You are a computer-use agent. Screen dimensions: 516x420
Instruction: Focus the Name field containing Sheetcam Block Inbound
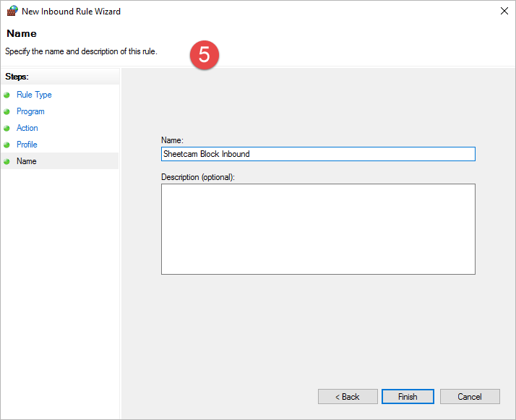tap(318, 154)
